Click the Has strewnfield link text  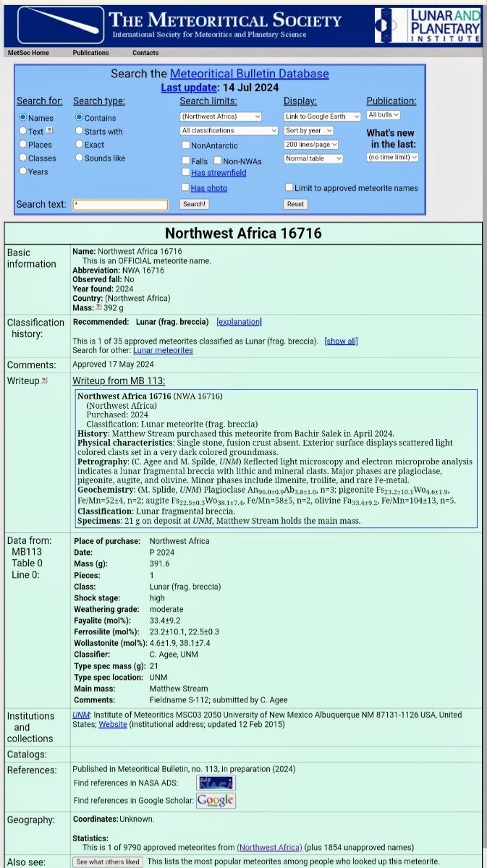coord(219,173)
